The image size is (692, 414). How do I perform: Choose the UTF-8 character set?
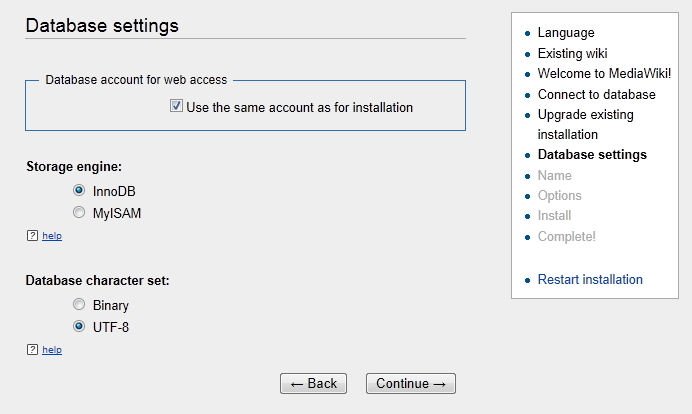tap(79, 326)
